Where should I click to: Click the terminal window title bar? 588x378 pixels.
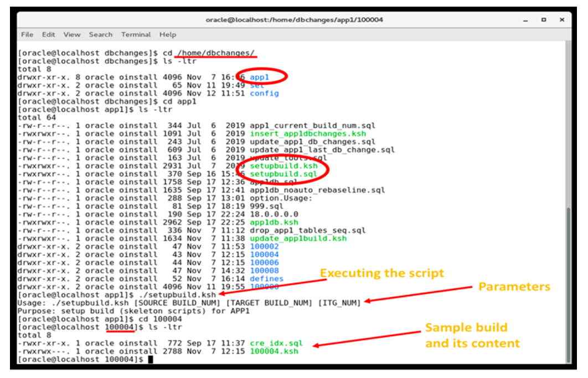[x=294, y=20]
